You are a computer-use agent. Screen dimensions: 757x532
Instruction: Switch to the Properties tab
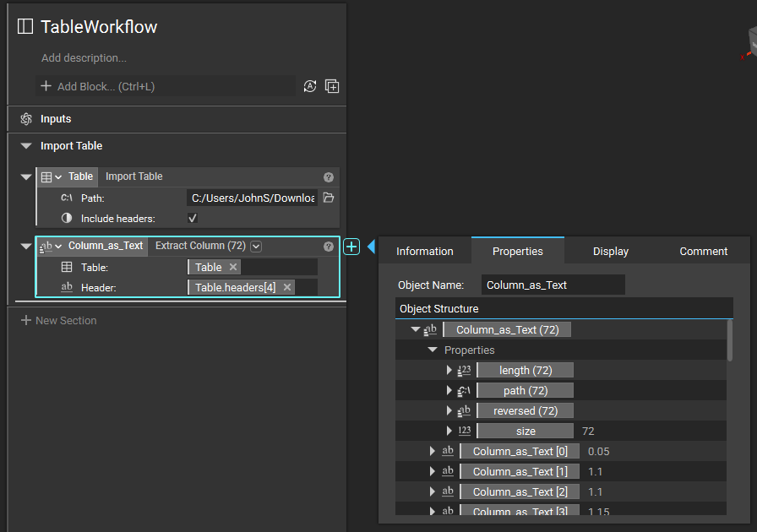[518, 251]
